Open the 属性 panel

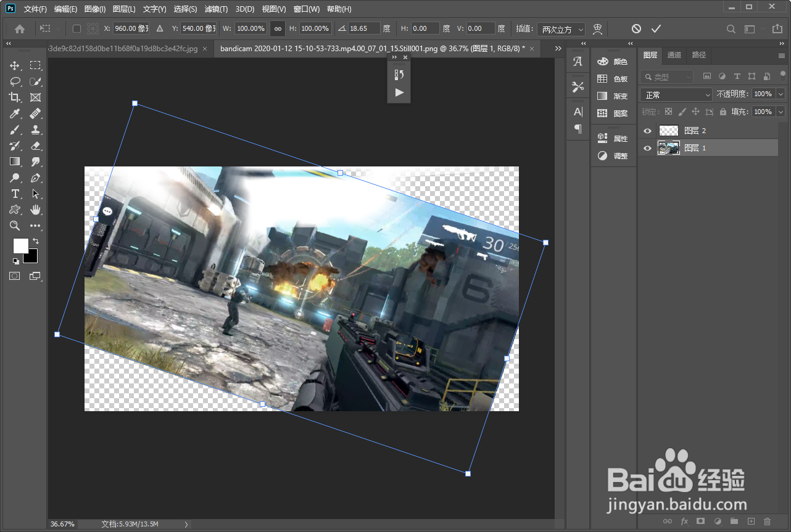coord(612,138)
